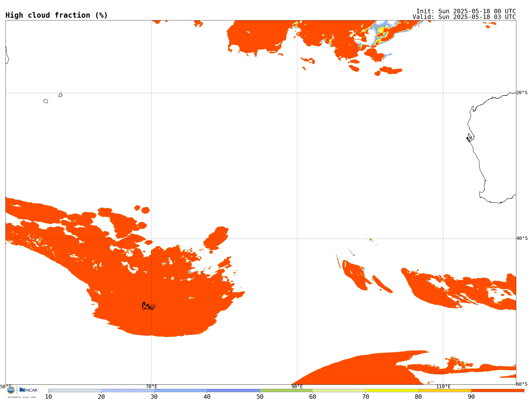
Task: Pick the amber 80-90 colorbar segment
Action: click(445, 391)
